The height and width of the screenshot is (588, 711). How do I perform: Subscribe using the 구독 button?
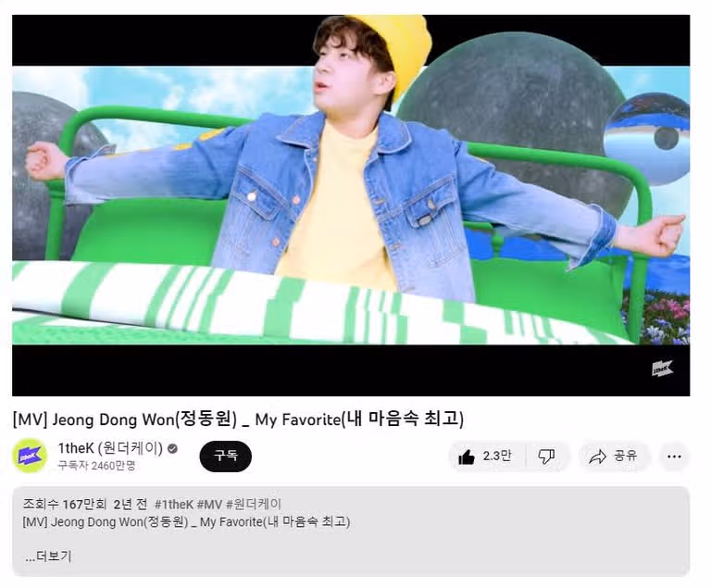tap(225, 456)
